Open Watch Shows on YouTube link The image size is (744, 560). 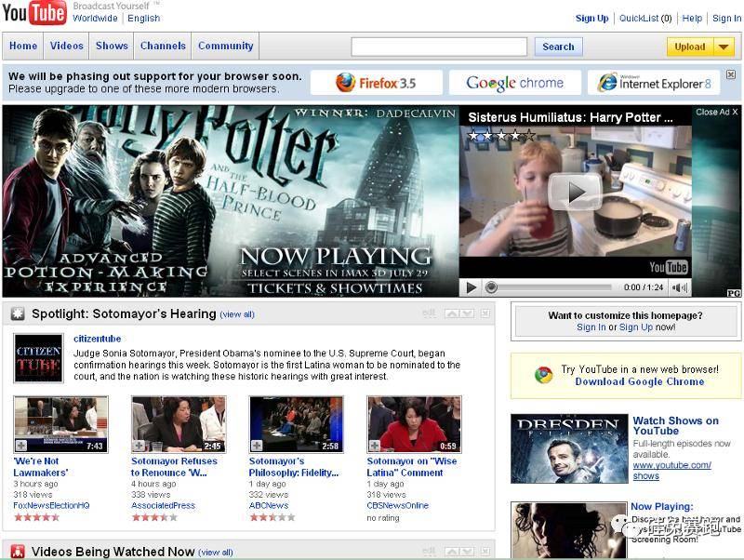point(676,426)
